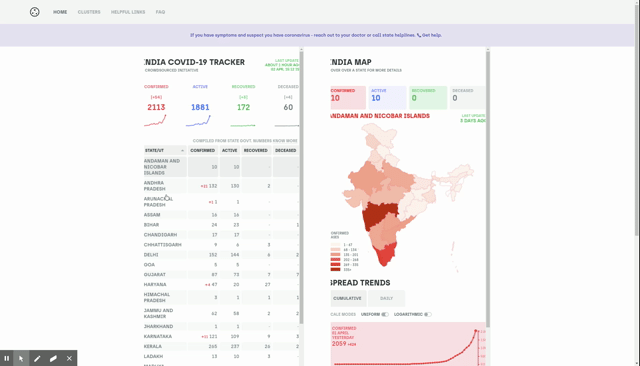
Task: Select the map's Recovered stat card
Action: pos(428,98)
